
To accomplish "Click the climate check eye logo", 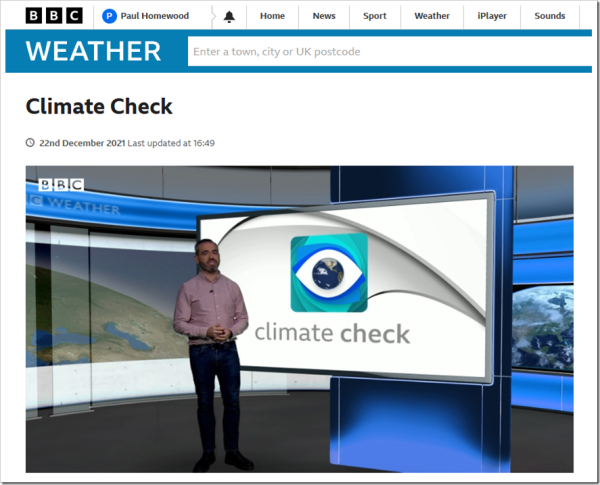I will click(x=329, y=273).
